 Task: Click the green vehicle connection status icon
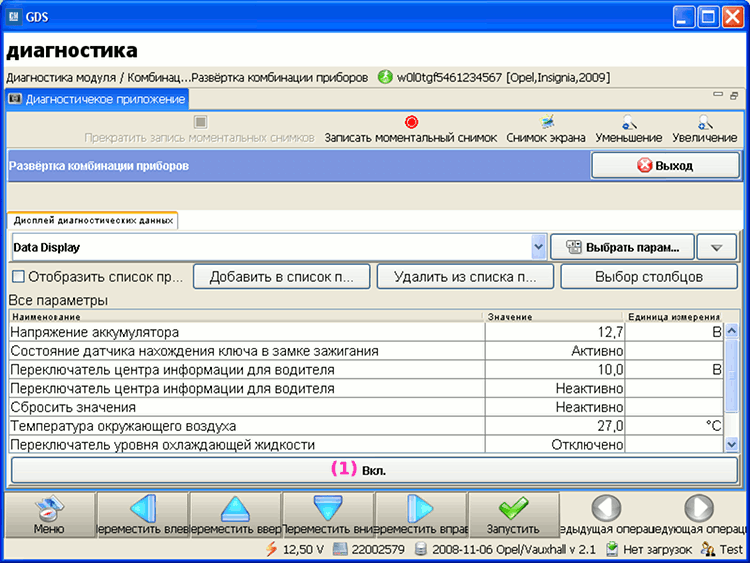(385, 77)
